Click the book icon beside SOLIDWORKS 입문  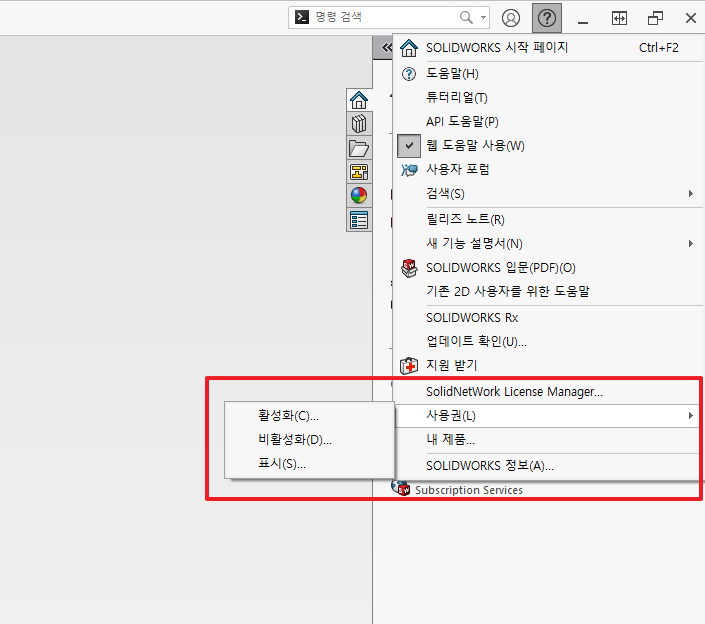(409, 268)
